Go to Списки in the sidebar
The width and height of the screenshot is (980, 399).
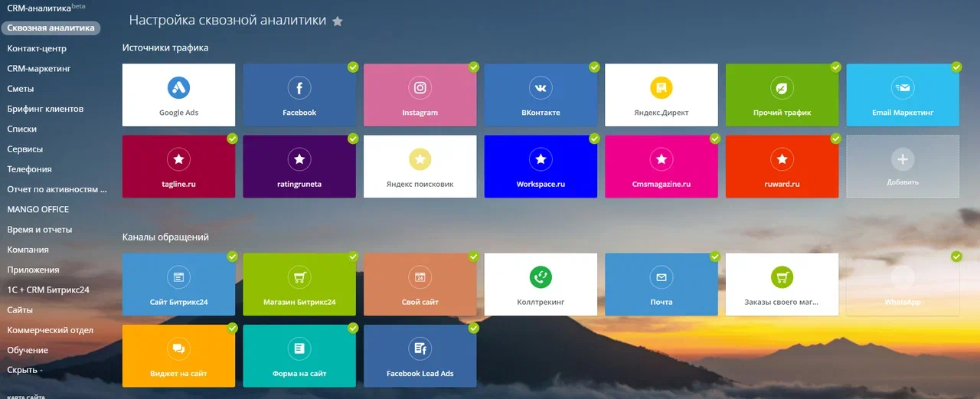pyautogui.click(x=22, y=129)
